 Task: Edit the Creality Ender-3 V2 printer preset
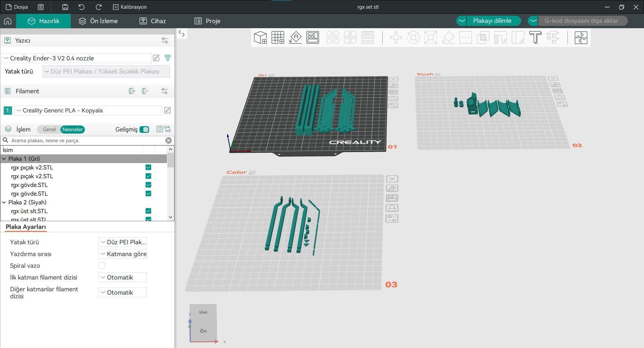point(156,58)
